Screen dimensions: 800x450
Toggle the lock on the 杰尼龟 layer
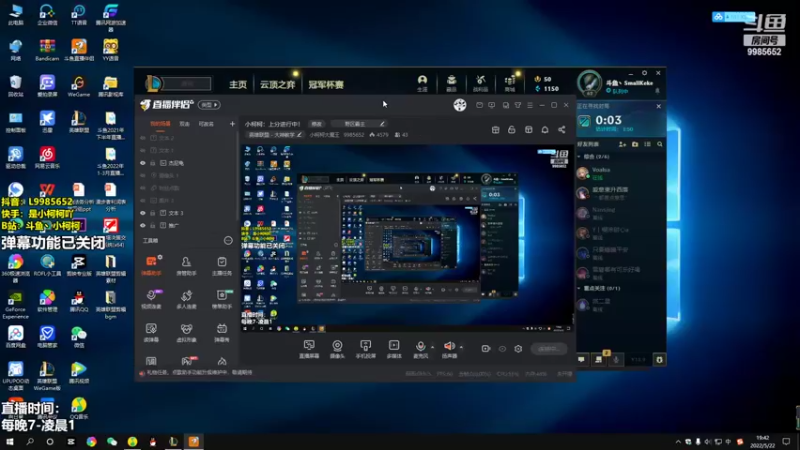(153, 163)
